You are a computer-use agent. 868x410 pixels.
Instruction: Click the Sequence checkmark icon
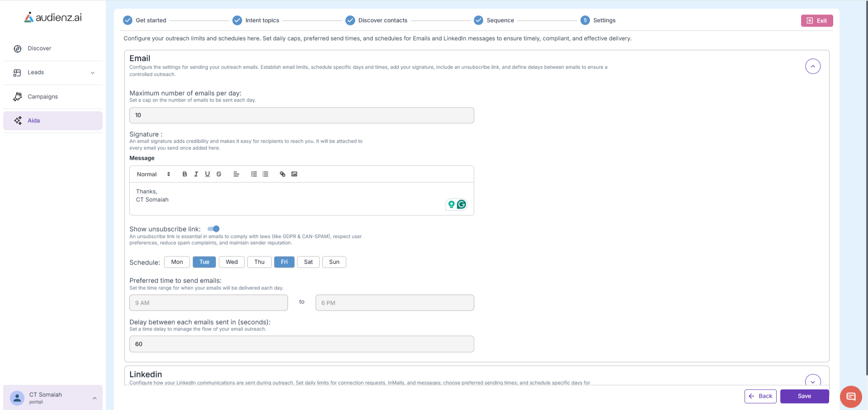tap(479, 20)
